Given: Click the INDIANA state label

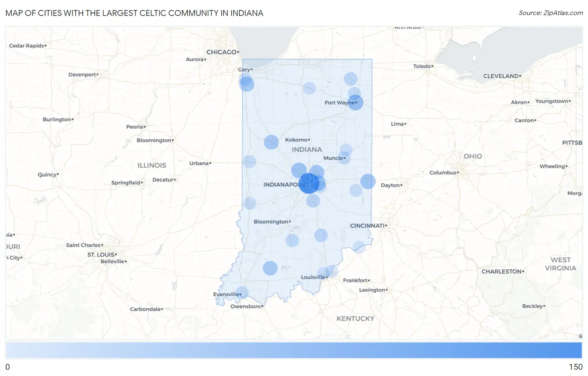Looking at the screenshot, I should 307,149.
